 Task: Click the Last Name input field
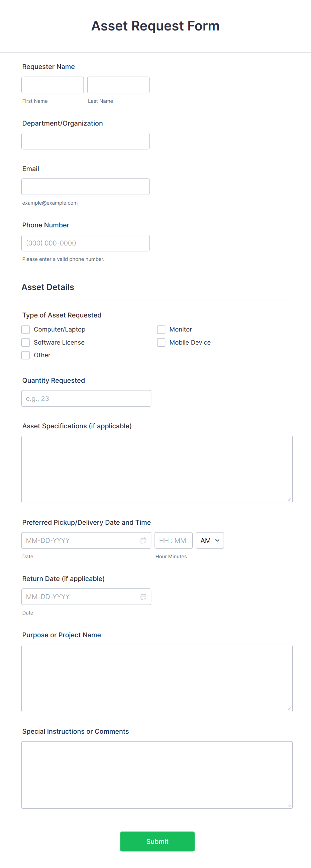pos(118,85)
